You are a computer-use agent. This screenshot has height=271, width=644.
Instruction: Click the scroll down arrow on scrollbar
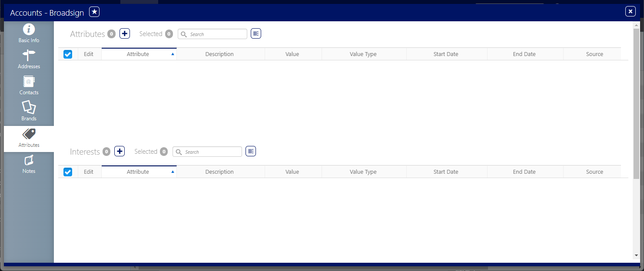pyautogui.click(x=636, y=255)
